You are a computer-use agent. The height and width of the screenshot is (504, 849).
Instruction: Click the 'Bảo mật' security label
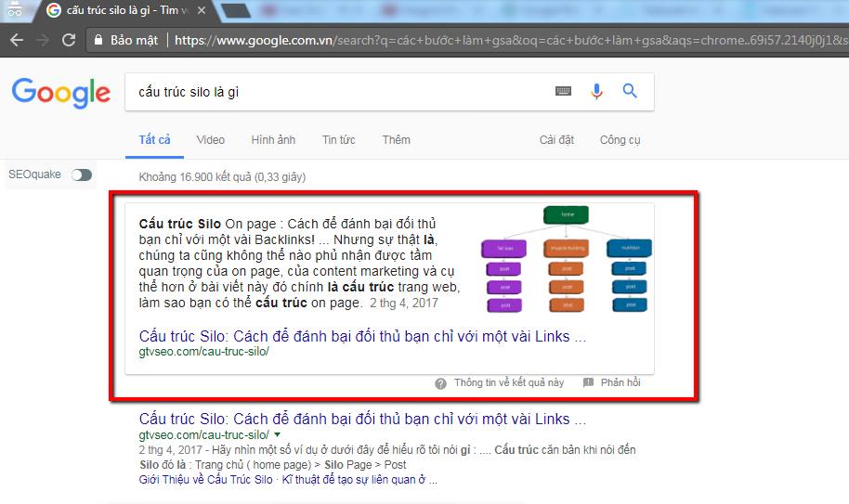[x=134, y=40]
